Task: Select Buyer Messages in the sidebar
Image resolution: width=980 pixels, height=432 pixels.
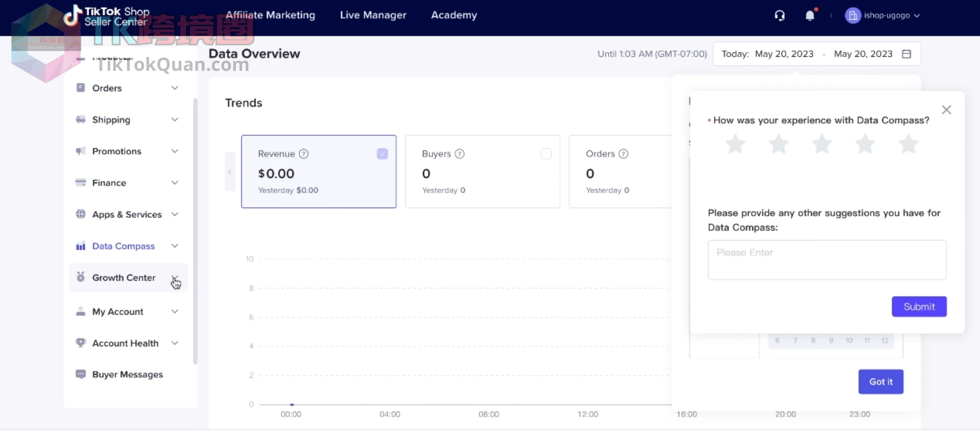Action: pyautogui.click(x=128, y=374)
